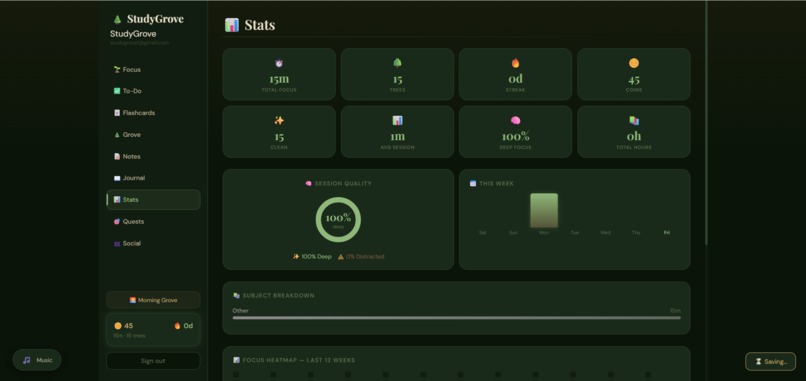Click the page vertical scrollbar

pos(706,123)
